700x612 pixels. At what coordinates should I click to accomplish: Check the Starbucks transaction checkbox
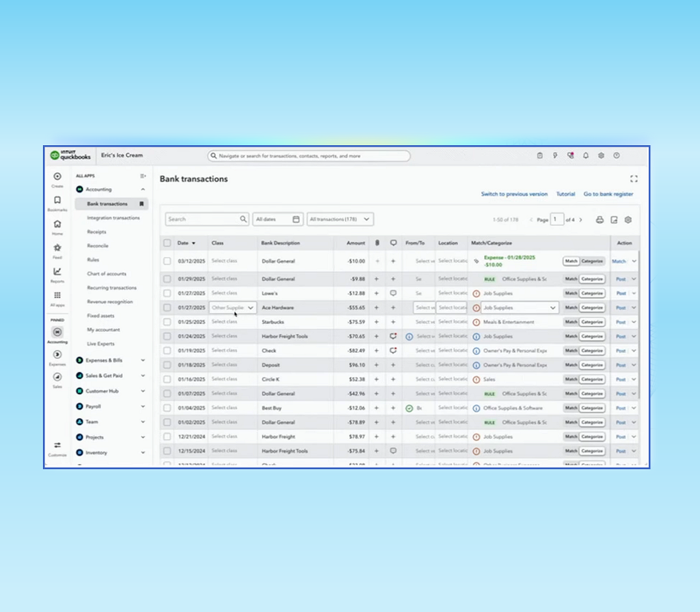(167, 322)
